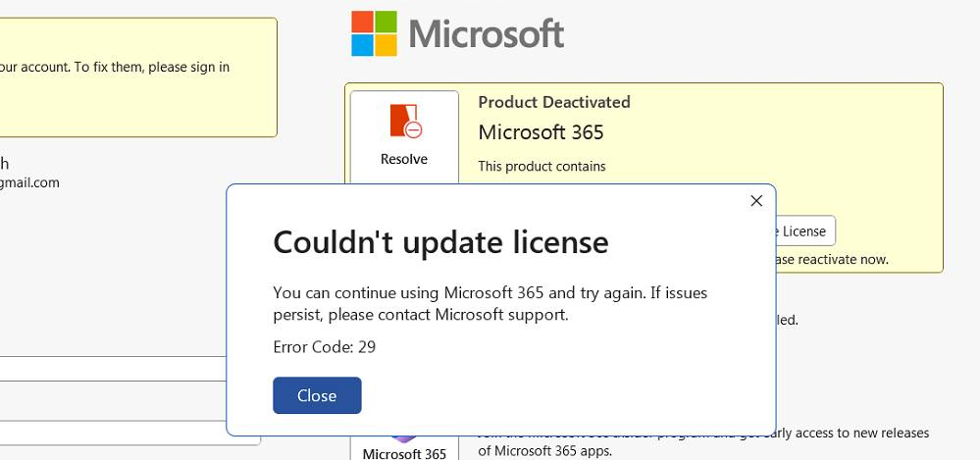Viewport: 980px width, 460px height.
Task: Click the Microsoft wordmark text
Action: click(x=486, y=34)
